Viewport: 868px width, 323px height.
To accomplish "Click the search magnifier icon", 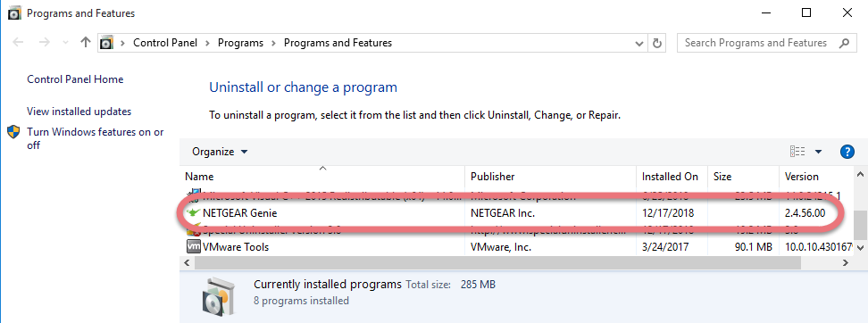I will 844,43.
